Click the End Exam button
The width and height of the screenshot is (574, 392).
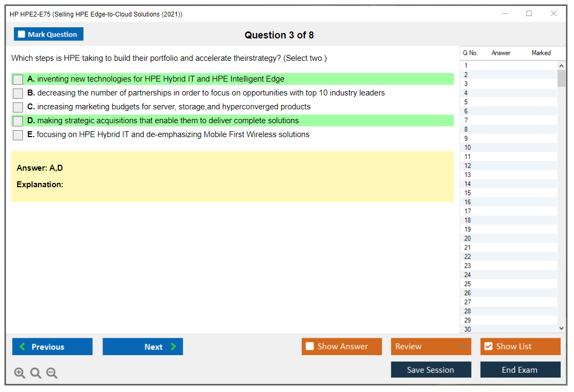520,370
